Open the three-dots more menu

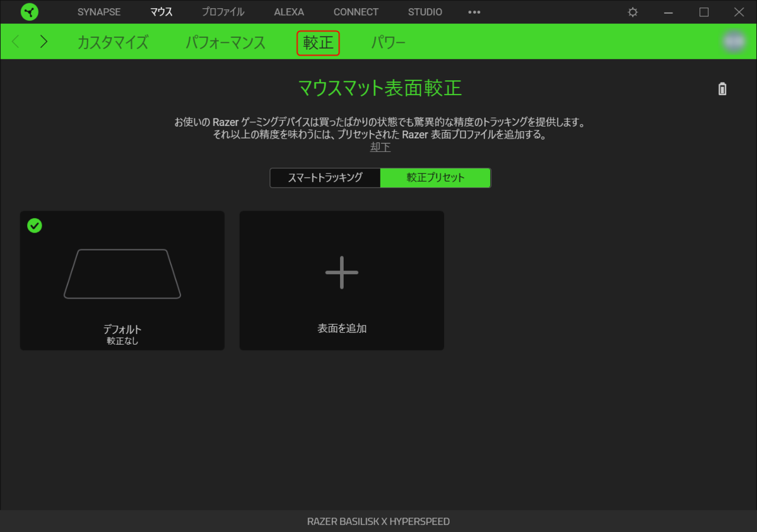pos(474,12)
